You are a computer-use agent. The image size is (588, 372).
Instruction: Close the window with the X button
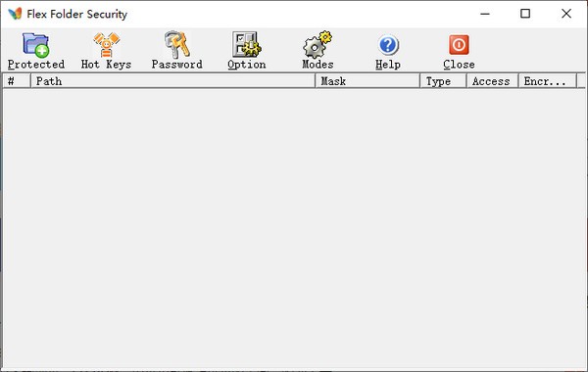(566, 14)
